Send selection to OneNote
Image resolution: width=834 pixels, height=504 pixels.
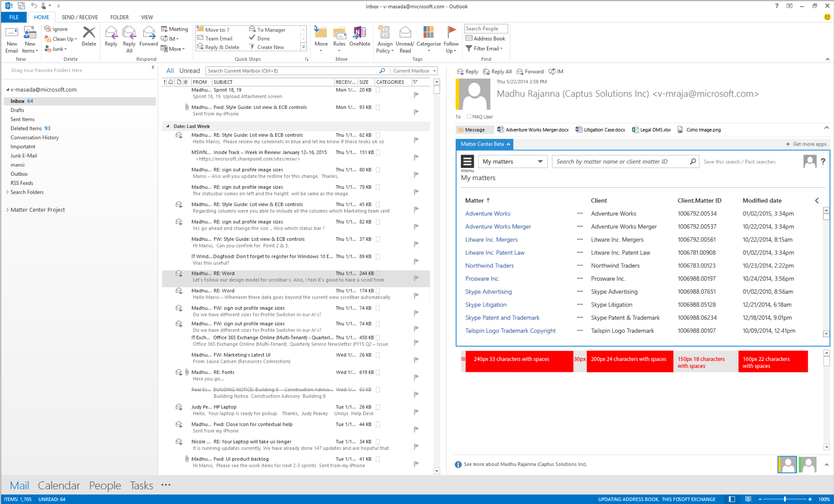[360, 36]
